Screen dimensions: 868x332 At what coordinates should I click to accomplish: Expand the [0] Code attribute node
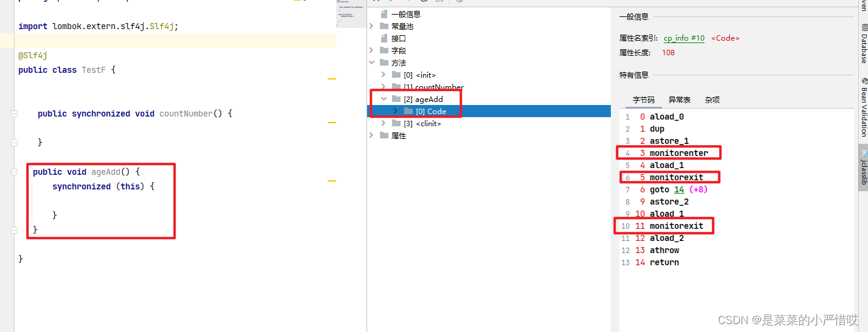(396, 111)
